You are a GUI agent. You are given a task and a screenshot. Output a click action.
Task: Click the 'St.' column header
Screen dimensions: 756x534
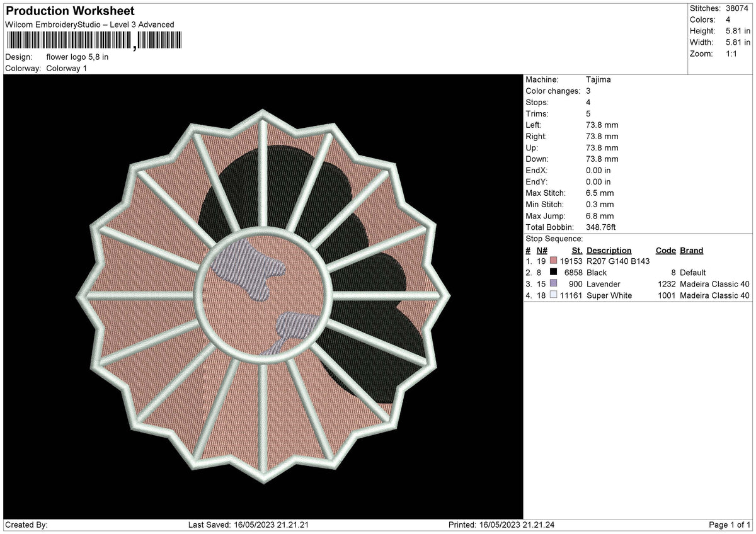click(x=577, y=250)
